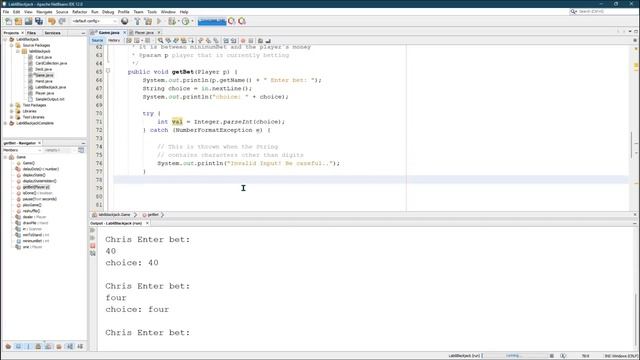Close the Output LabBlackjack tab

(147, 223)
